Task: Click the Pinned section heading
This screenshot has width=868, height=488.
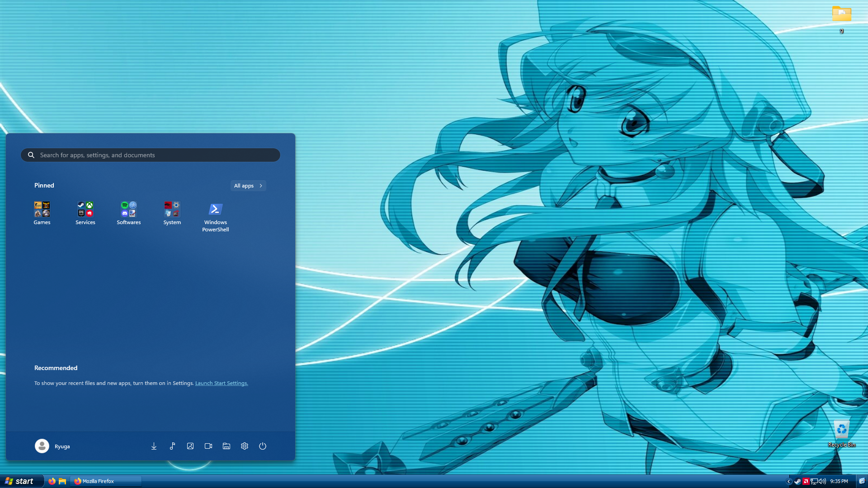Action: (x=44, y=185)
